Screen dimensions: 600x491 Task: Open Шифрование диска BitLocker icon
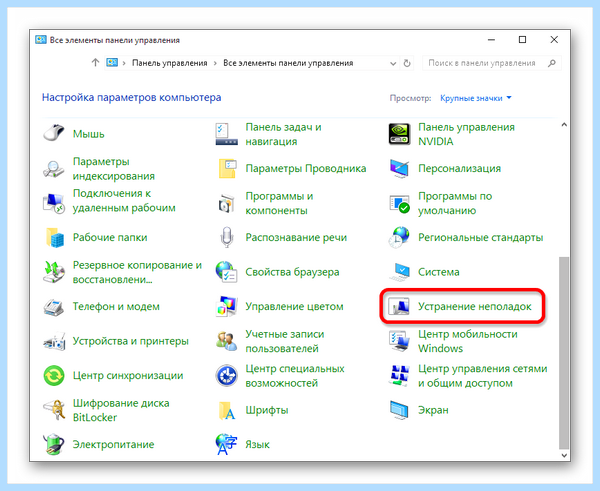pos(54,410)
